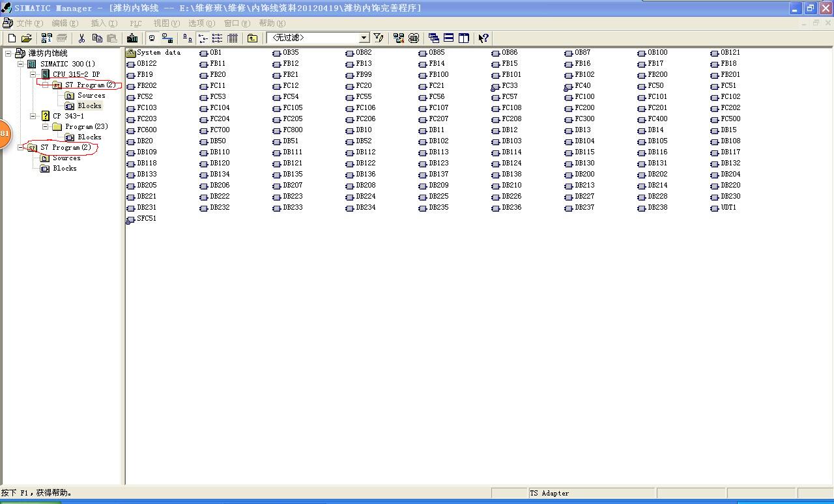The width and height of the screenshot is (834, 504).
Task: Click TS Adapter in status bar
Action: [549, 494]
